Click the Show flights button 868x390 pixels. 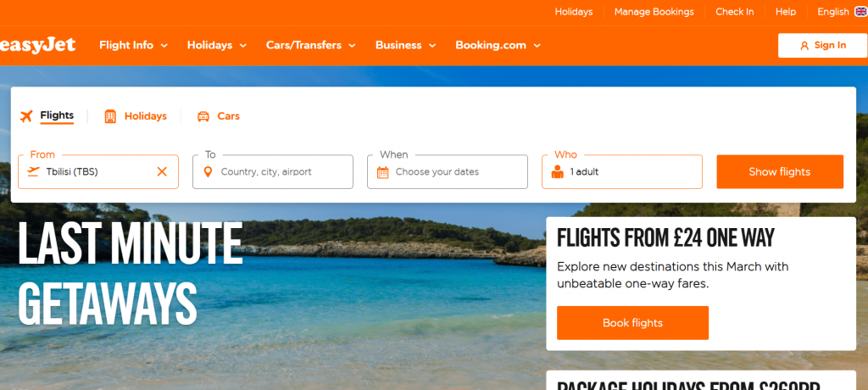tap(780, 172)
